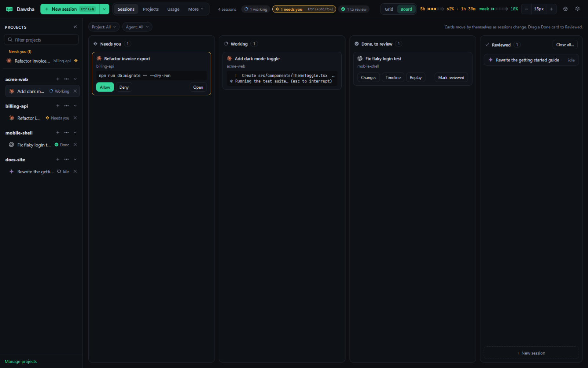Open the Agent: All filter dropdown
Screen dimensions: 588x368
coord(137,27)
